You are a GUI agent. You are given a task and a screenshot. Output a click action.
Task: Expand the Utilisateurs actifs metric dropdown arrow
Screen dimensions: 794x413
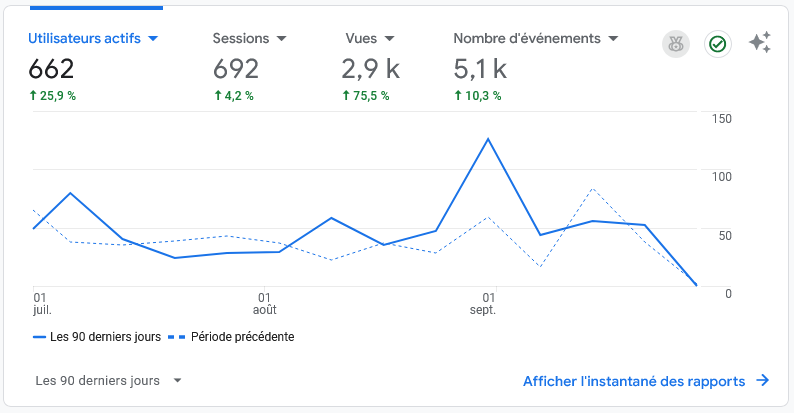[x=153, y=39]
